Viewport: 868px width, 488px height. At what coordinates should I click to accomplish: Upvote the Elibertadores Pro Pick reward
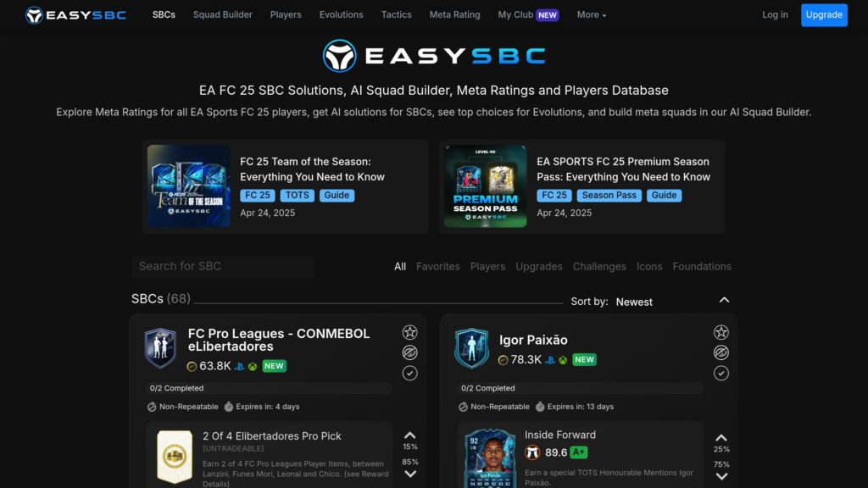click(410, 435)
